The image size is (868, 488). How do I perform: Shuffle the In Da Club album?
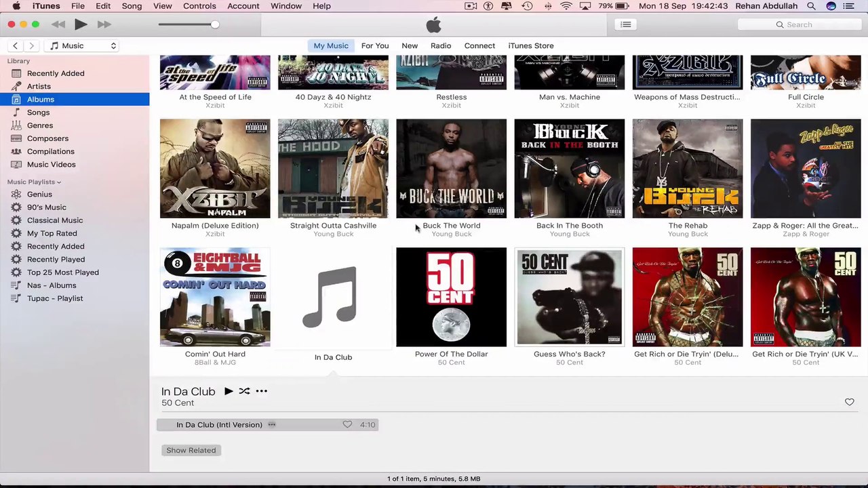tap(244, 391)
